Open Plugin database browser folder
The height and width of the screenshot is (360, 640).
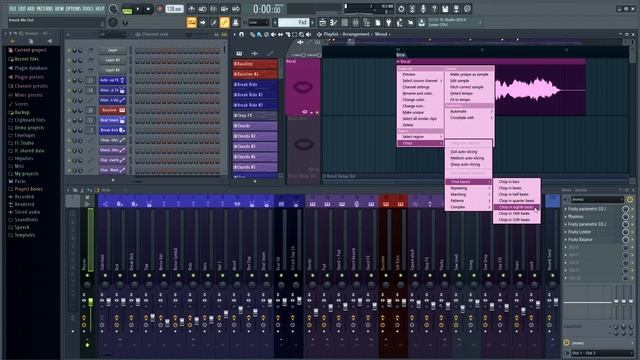point(31,68)
